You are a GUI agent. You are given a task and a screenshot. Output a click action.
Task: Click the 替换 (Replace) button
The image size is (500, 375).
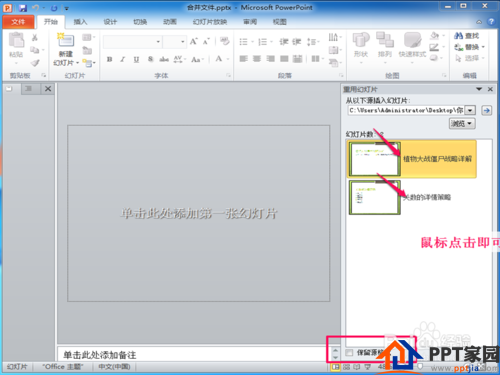(469, 47)
